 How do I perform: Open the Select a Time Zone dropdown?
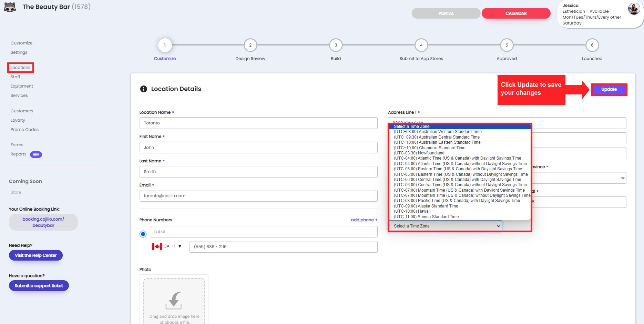tap(446, 226)
